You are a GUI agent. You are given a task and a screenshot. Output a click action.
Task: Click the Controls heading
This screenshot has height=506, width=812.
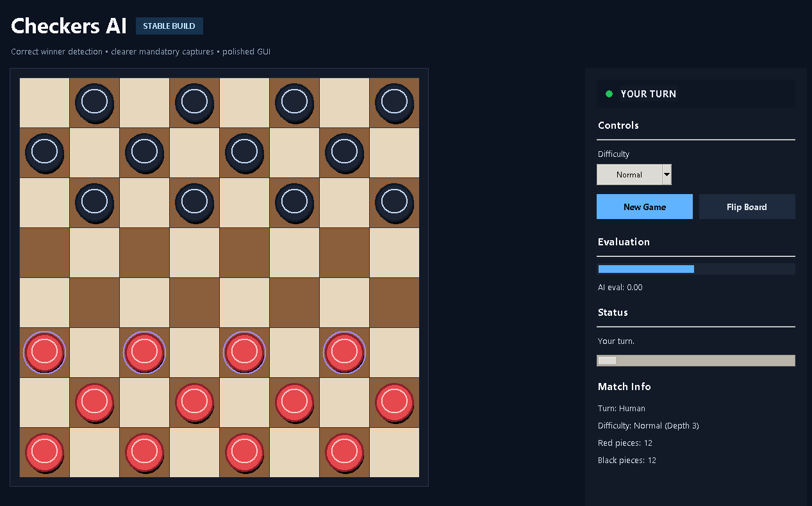pyautogui.click(x=618, y=125)
